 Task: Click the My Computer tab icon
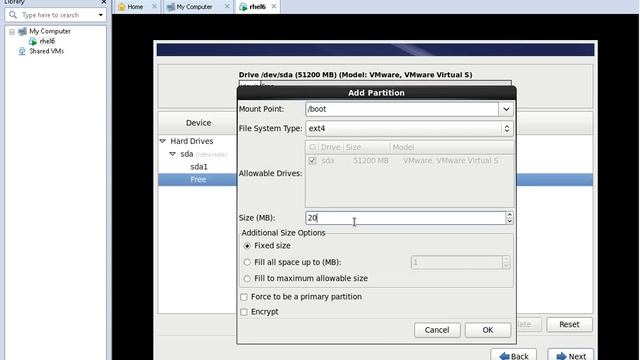171,7
